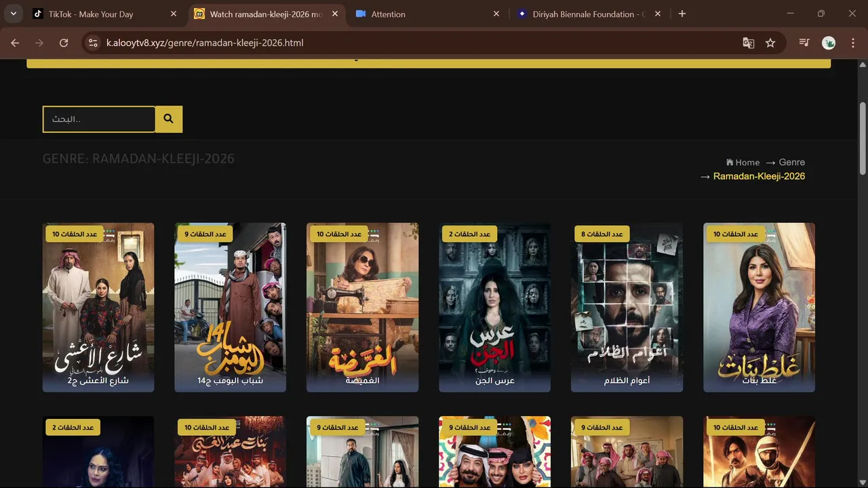The width and height of the screenshot is (868, 488).
Task: Reload the page with refresh icon
Action: coord(64,43)
